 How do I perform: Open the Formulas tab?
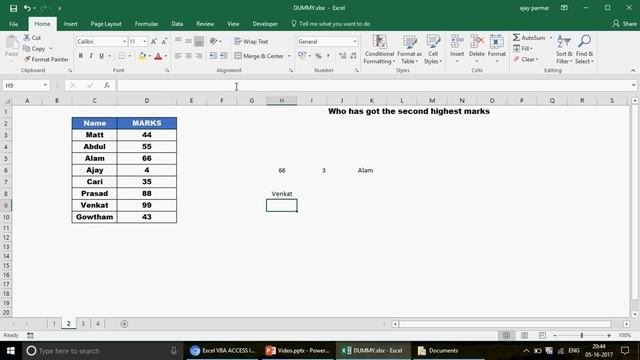tap(146, 24)
